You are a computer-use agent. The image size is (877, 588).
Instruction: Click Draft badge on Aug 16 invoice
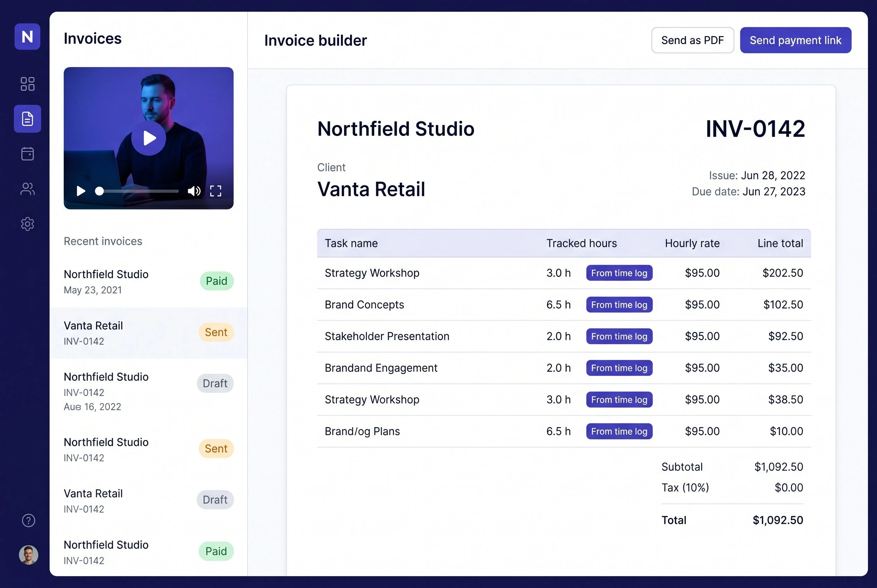click(215, 383)
